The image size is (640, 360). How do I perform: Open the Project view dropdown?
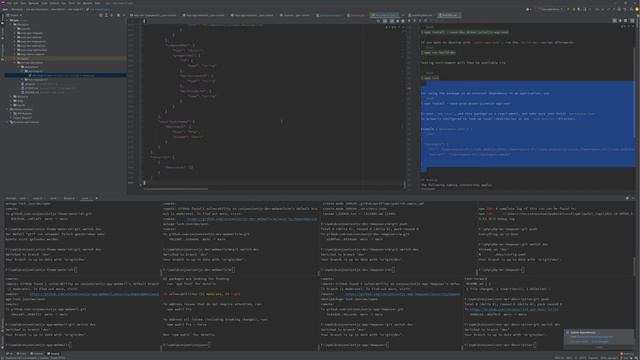pyautogui.click(x=14, y=15)
